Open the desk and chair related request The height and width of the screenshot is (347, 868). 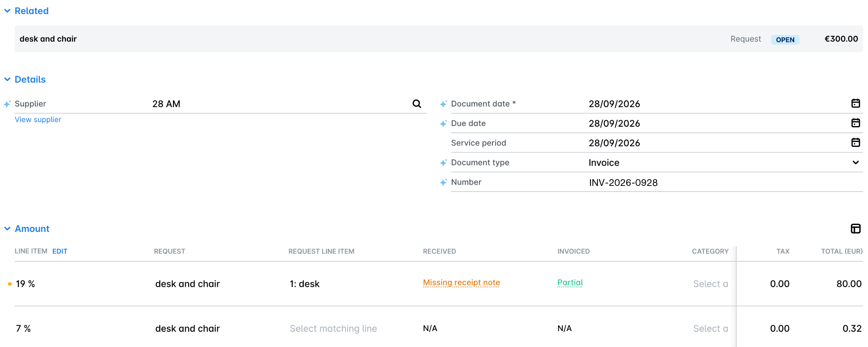(x=439, y=39)
